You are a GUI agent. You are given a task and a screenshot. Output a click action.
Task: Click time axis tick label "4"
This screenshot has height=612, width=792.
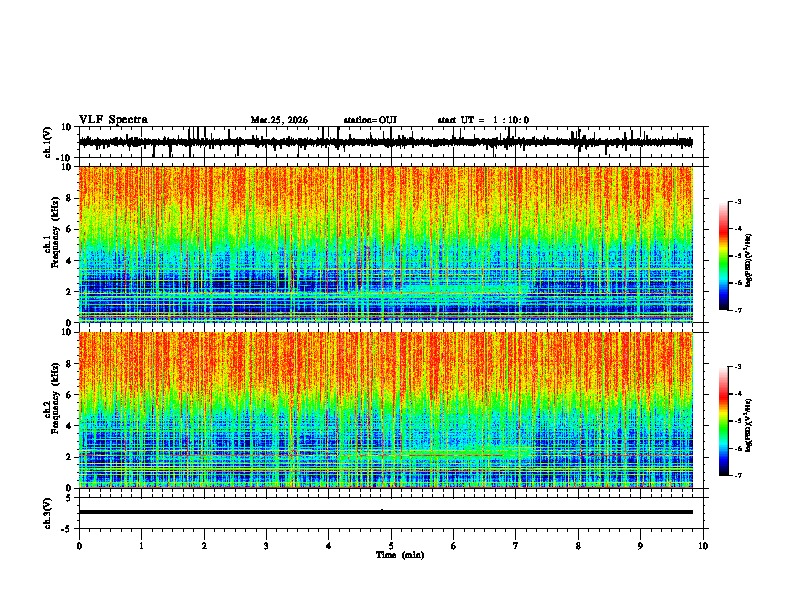[x=329, y=546]
